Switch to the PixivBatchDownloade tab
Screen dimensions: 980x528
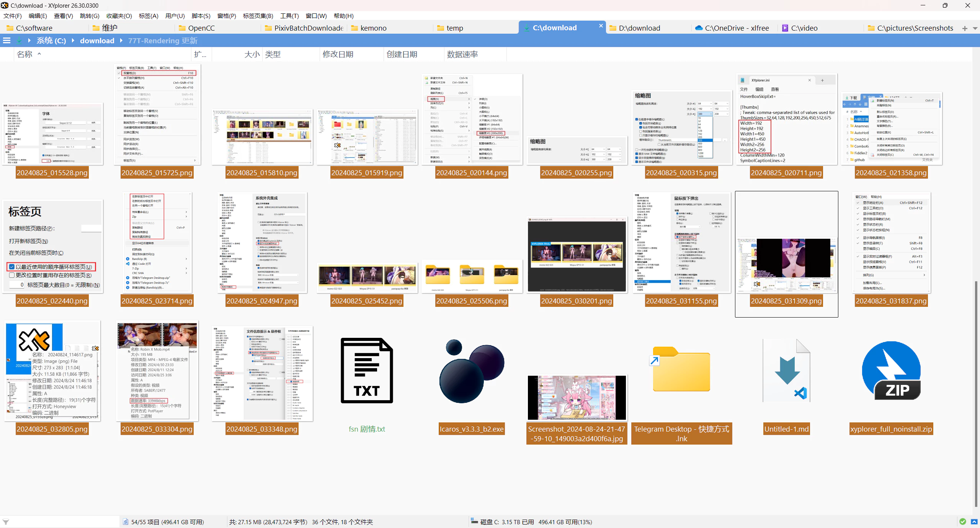click(x=303, y=28)
